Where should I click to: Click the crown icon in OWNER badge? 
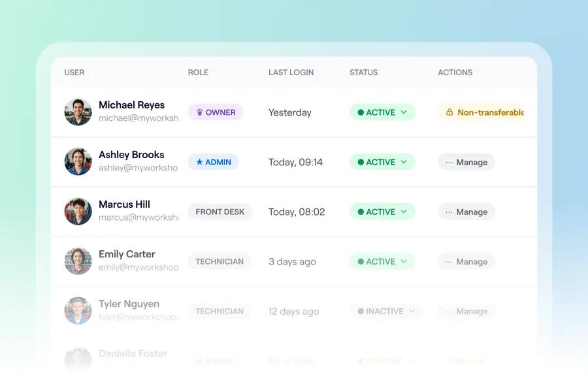(x=199, y=112)
